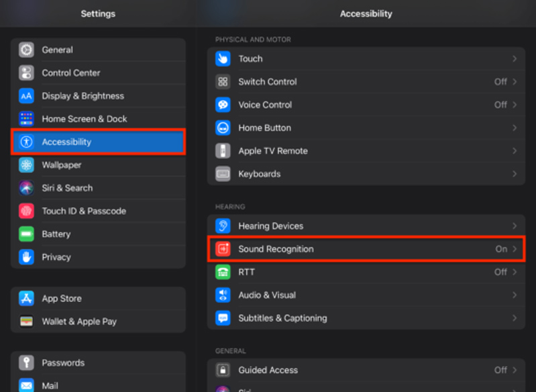The width and height of the screenshot is (536, 392).
Task: Click the Mail envelope icon
Action: click(x=26, y=385)
